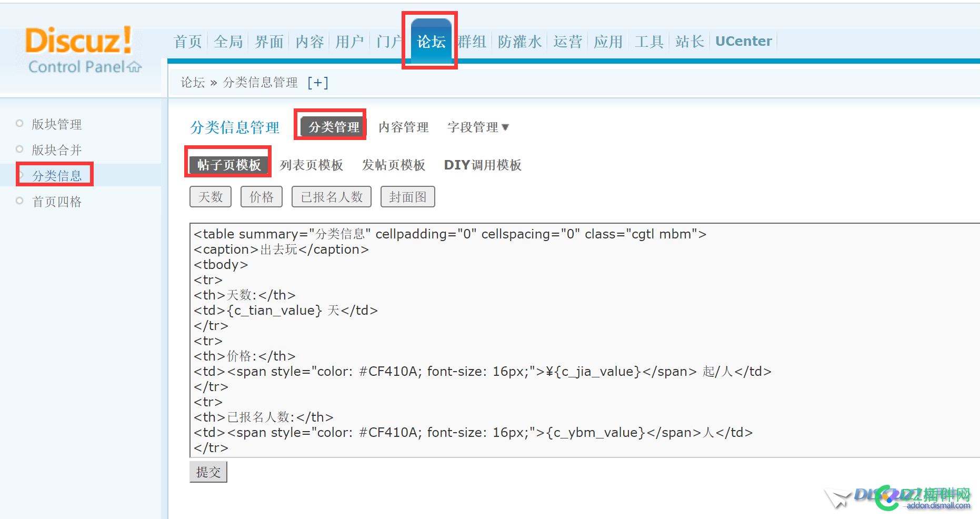Open the 站长 top navigation tab
This screenshot has width=980, height=519.
coord(689,42)
